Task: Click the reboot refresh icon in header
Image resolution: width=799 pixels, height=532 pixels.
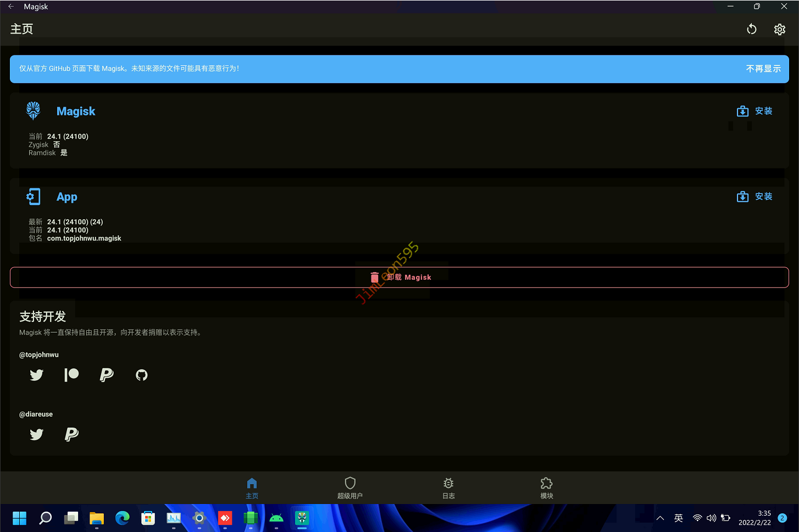Action: click(x=751, y=29)
